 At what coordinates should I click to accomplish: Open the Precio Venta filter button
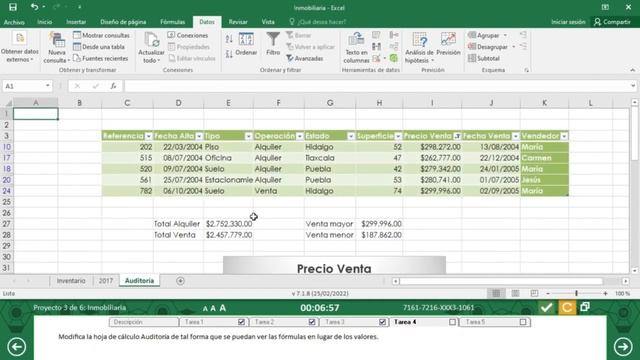(457, 136)
